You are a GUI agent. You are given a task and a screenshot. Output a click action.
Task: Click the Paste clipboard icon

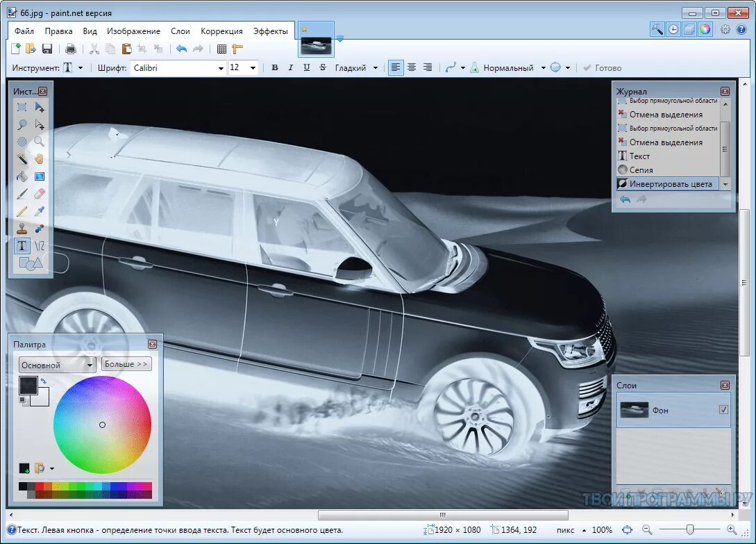[126, 49]
